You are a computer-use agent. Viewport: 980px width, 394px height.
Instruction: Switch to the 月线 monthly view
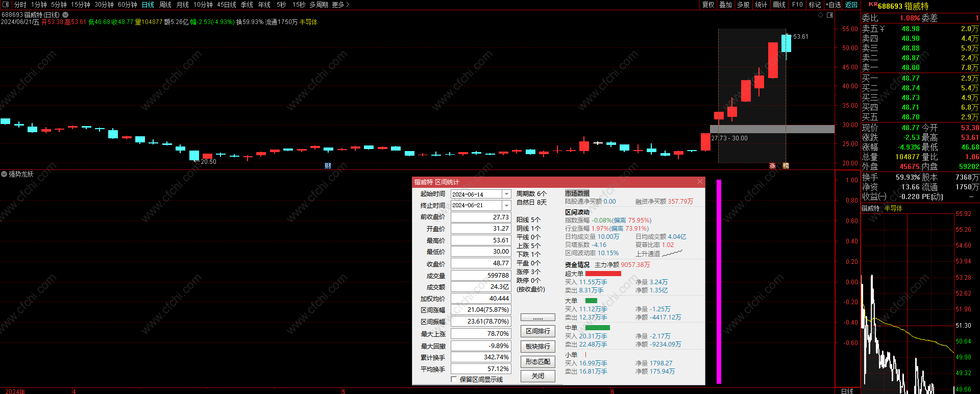click(x=183, y=5)
